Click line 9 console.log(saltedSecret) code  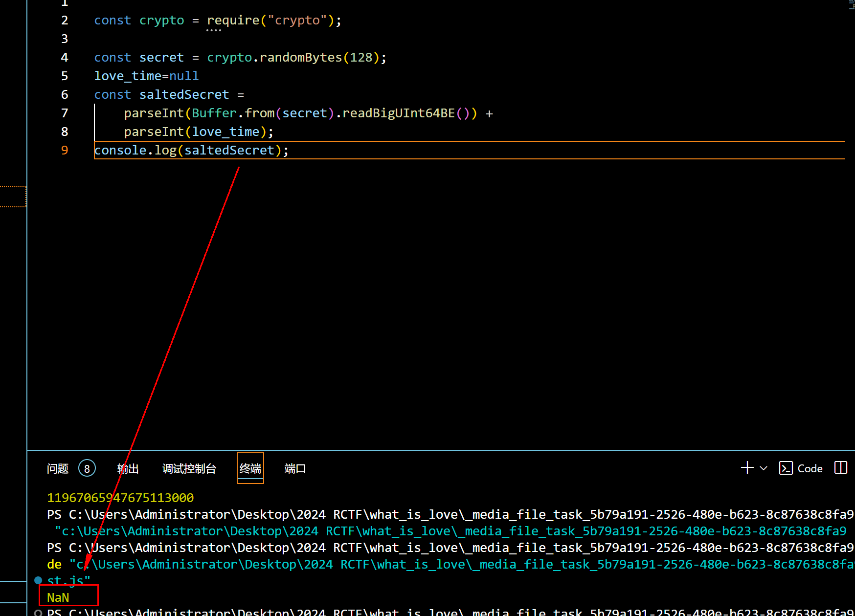click(191, 150)
